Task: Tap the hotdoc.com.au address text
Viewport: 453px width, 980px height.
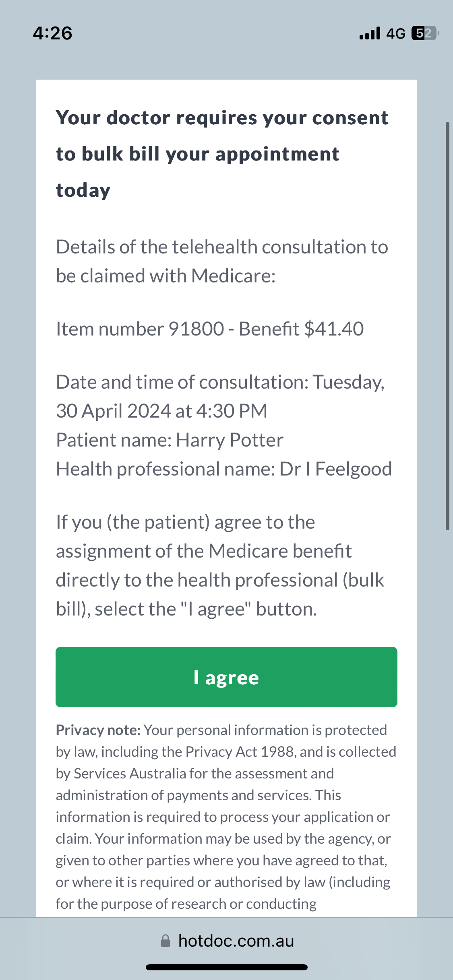Action: point(236,941)
